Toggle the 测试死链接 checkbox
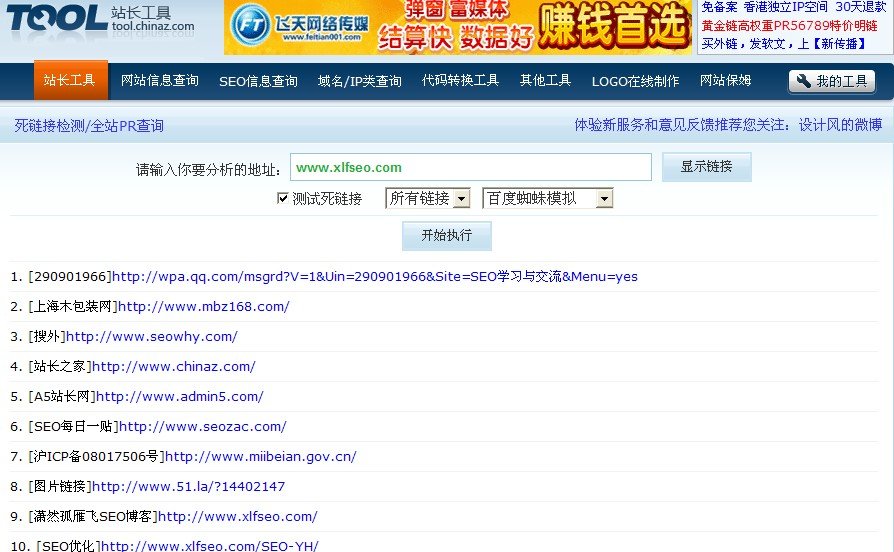 282,198
